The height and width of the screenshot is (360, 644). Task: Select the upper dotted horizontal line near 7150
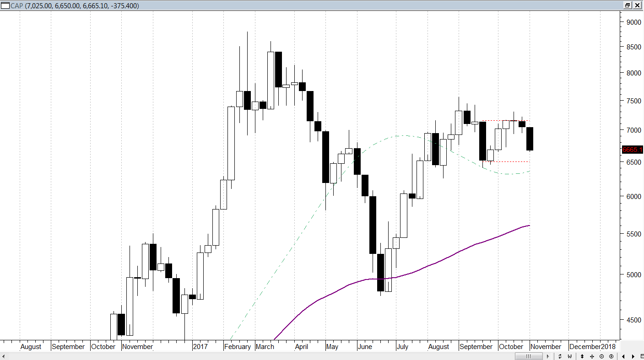tap(506, 121)
